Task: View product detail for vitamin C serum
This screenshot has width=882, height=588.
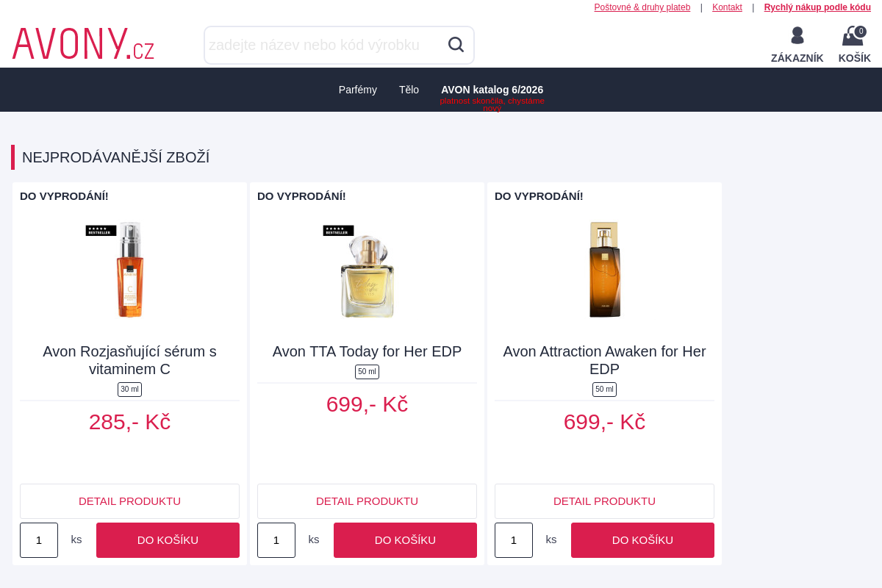Action: pyautogui.click(x=129, y=501)
